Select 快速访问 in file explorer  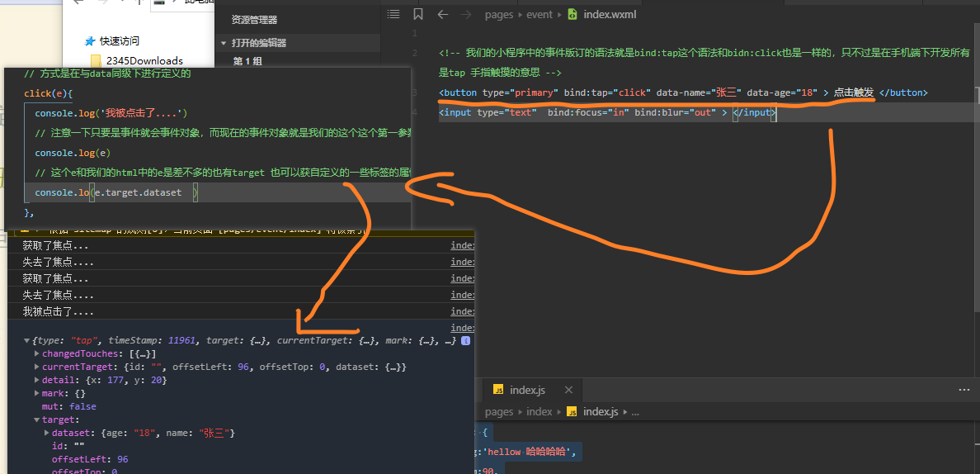point(119,40)
